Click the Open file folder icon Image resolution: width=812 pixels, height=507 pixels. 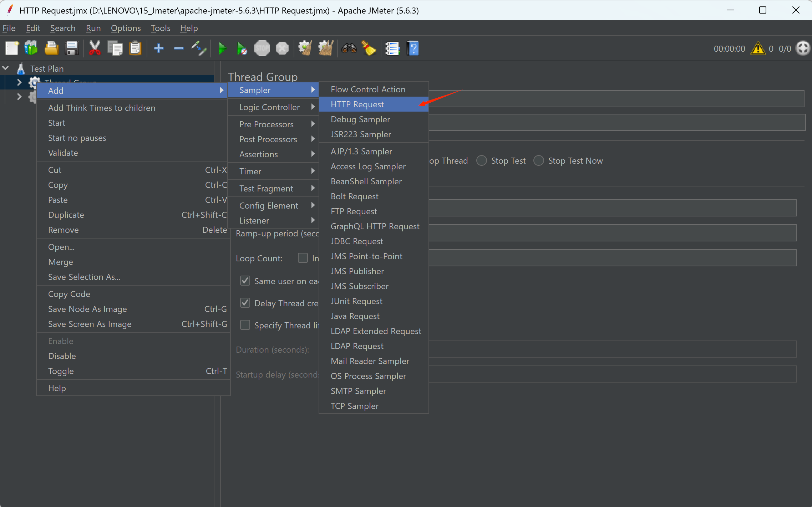click(x=52, y=48)
